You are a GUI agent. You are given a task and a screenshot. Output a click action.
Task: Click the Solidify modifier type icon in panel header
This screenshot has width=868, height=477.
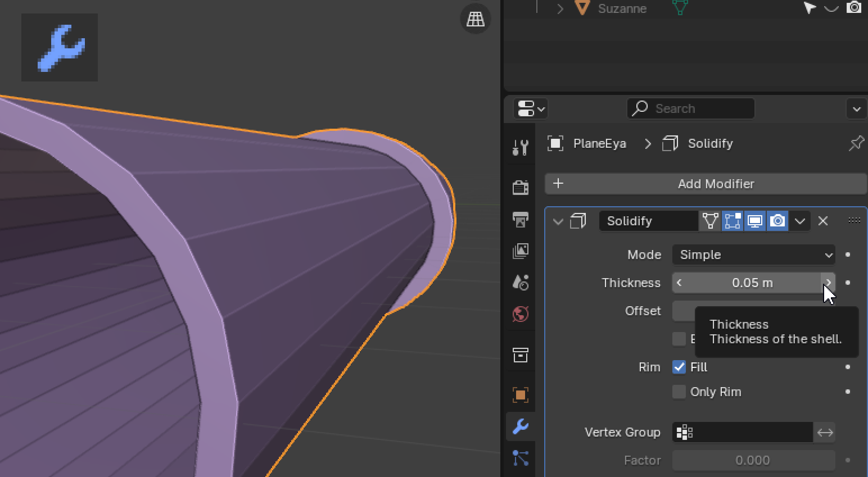(x=578, y=221)
